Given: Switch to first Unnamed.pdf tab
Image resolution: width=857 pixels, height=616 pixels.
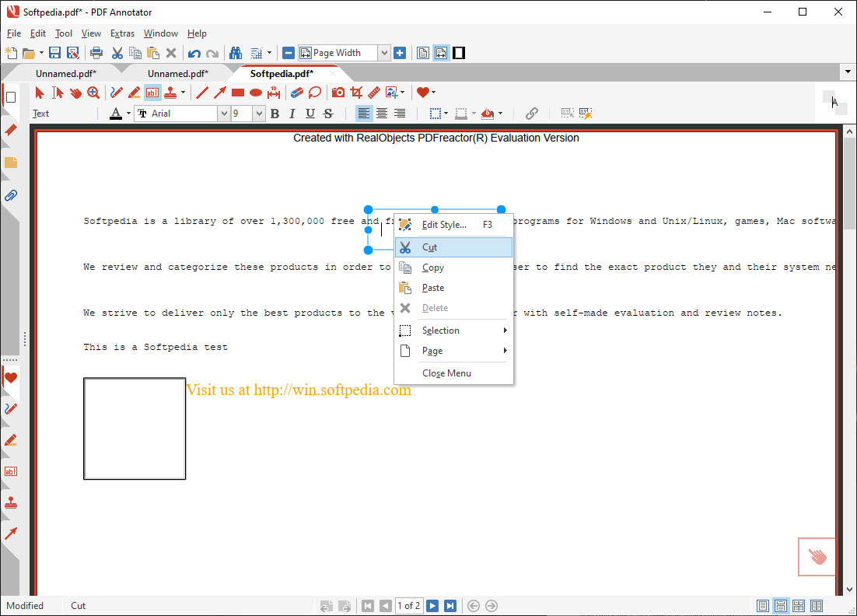Looking at the screenshot, I should [66, 74].
